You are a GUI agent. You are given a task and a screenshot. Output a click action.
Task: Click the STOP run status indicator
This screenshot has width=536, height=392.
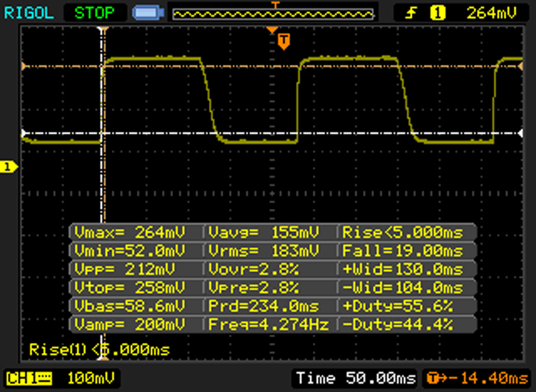pyautogui.click(x=94, y=13)
